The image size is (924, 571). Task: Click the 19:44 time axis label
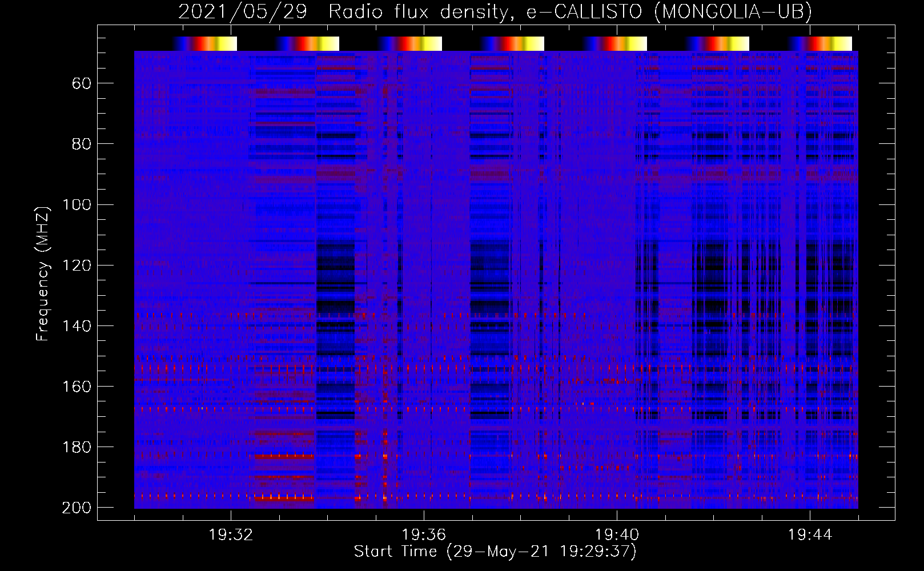click(x=810, y=535)
